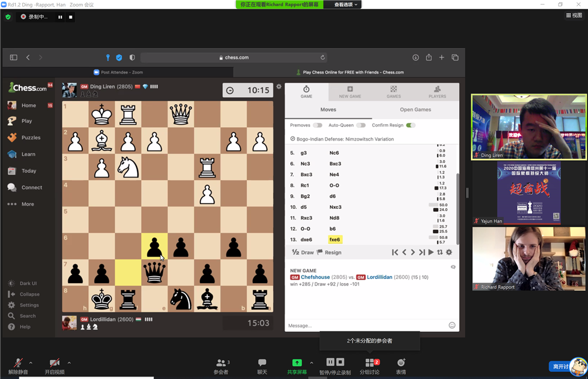Toggle the browser sidebar

[14, 58]
